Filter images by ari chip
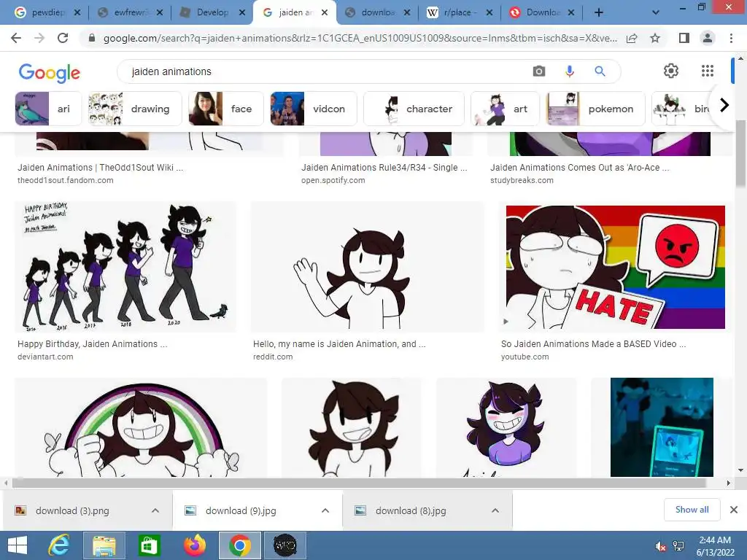Screen dimensions: 747x560 click(x=48, y=109)
